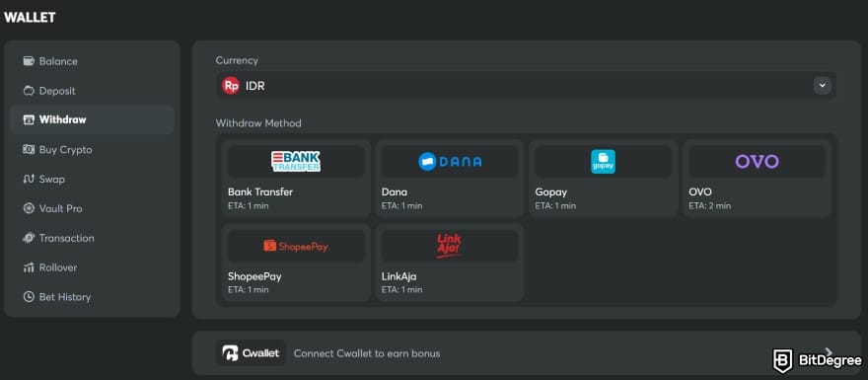868x380 pixels.
Task: Switch to the Swap section
Action: pyautogui.click(x=92, y=179)
